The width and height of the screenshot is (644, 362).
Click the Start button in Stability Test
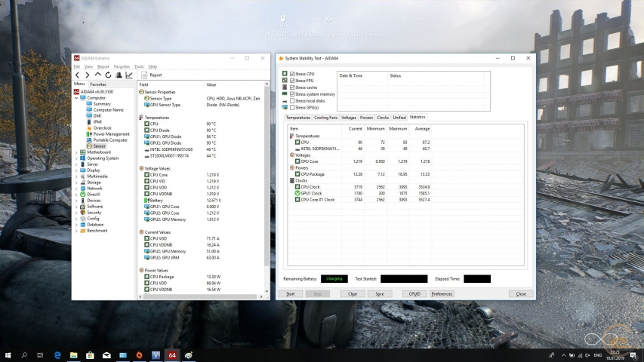pyautogui.click(x=291, y=294)
